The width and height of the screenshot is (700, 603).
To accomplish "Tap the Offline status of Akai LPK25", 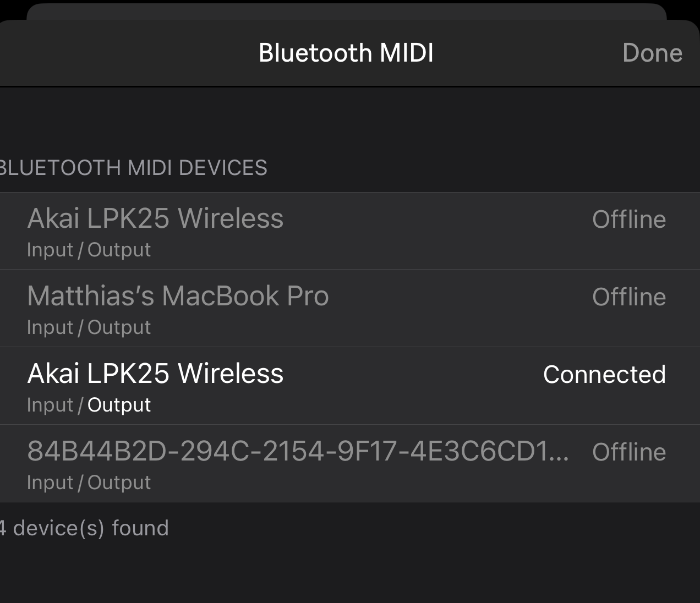I will 629,218.
